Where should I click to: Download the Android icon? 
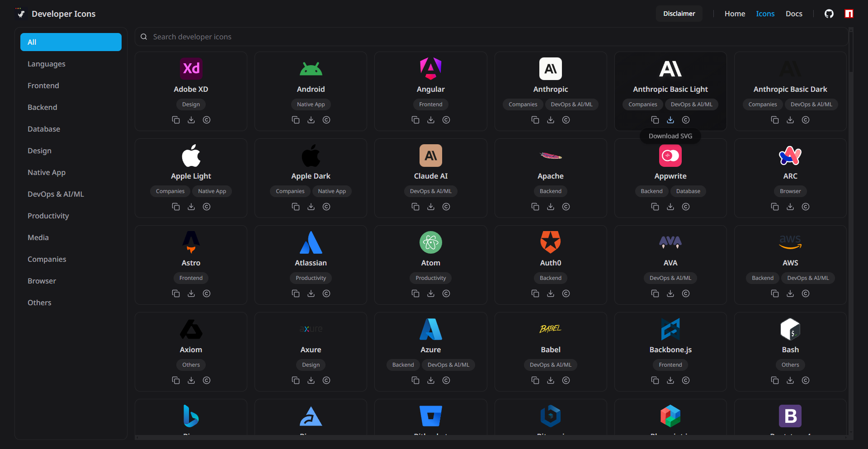coord(311,120)
